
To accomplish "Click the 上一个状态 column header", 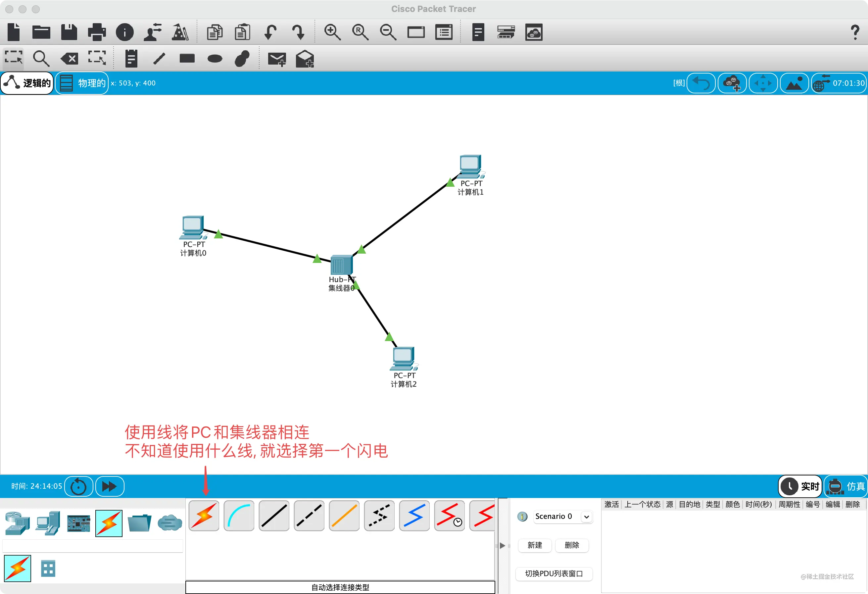I will (x=643, y=504).
